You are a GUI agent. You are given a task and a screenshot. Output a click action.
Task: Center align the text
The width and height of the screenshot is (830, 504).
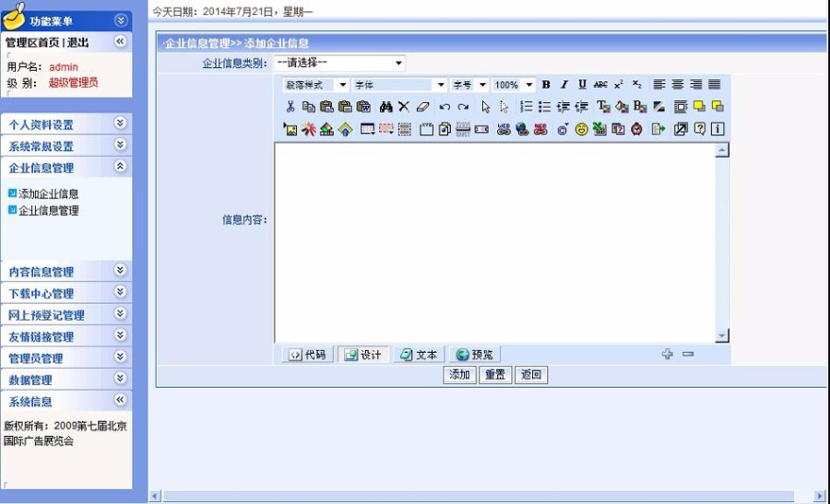678,85
